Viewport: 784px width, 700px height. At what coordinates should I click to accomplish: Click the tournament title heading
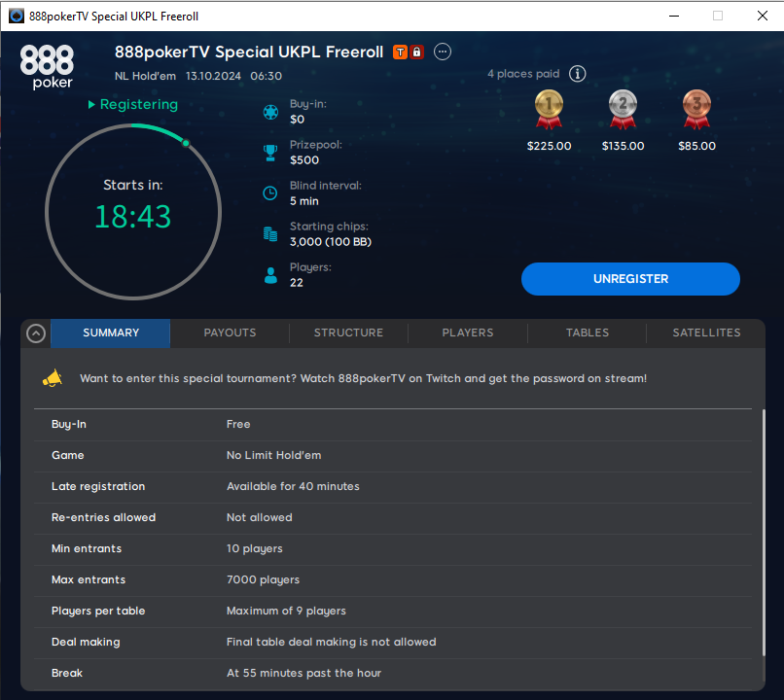click(x=249, y=52)
